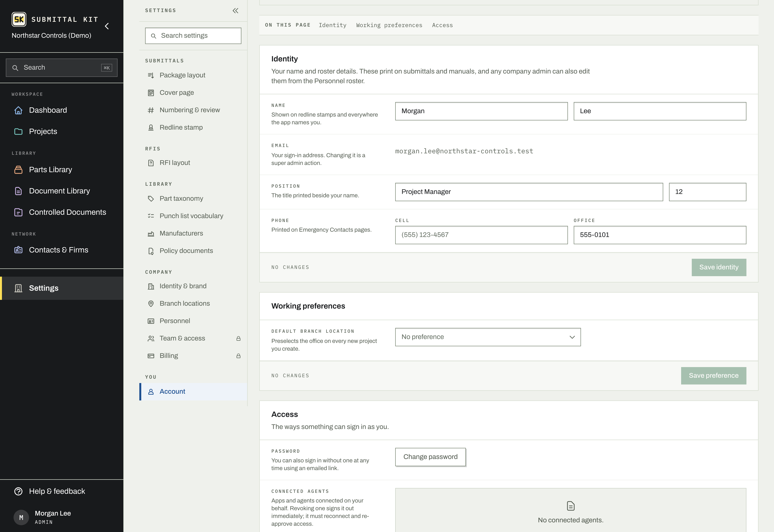Click the Save identity button

[x=719, y=267]
